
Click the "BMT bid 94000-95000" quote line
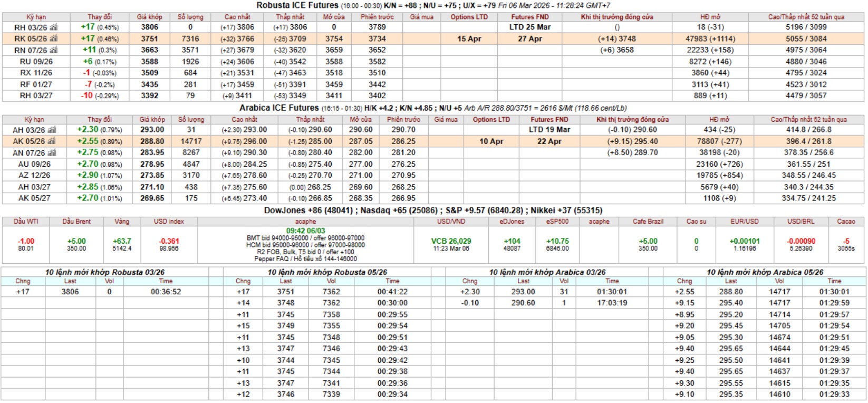[x=306, y=238]
